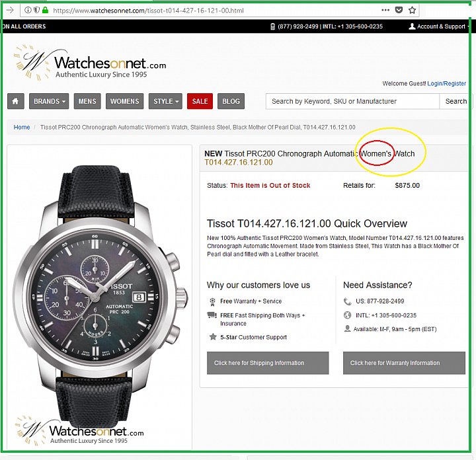Click the Watchesonnet.com header logo
The height and width of the screenshot is (460, 476).
tap(90, 63)
